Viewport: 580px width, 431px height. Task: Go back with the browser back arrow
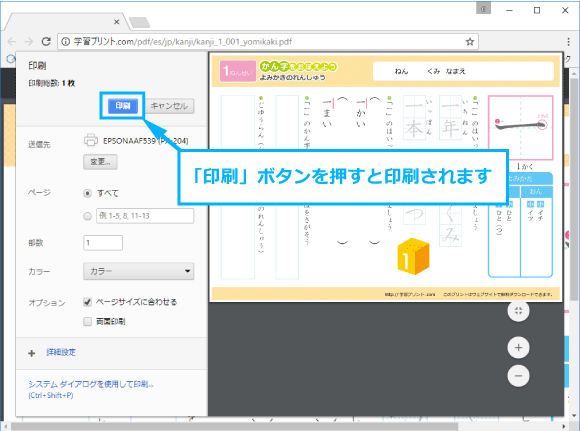12,41
